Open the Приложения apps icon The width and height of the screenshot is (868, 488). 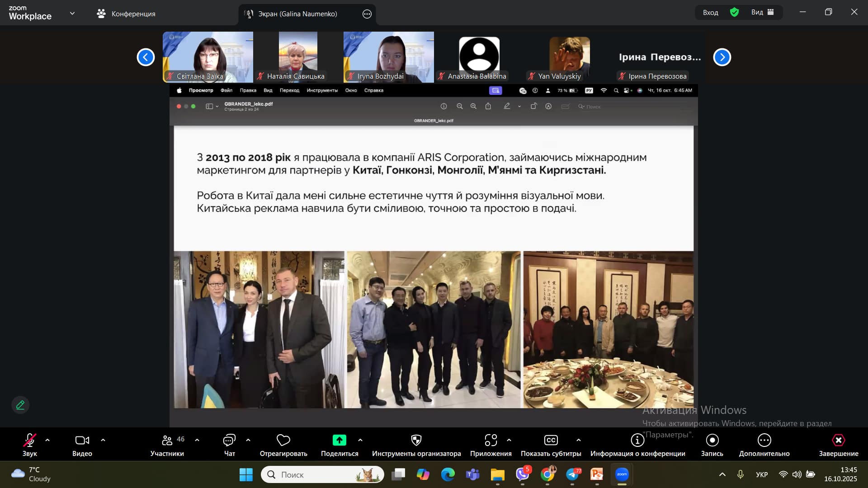point(491,441)
